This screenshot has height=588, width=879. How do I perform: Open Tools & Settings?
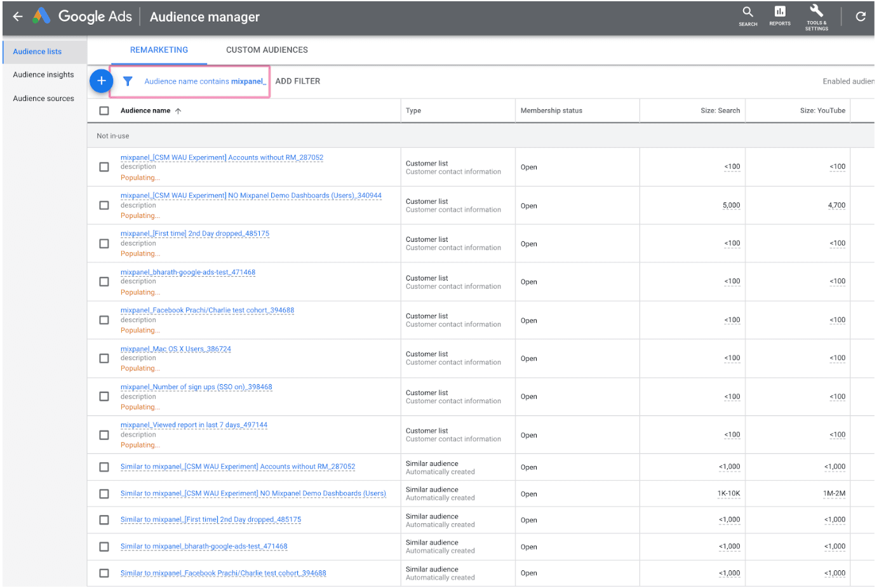(815, 15)
